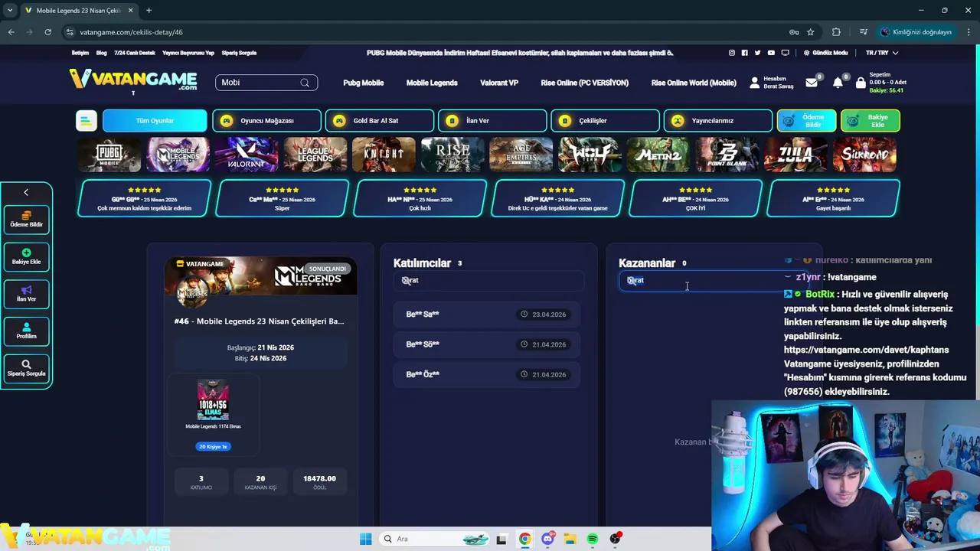Open Rise Online World (Mobile) menu item
The image size is (980, 551).
tap(694, 83)
